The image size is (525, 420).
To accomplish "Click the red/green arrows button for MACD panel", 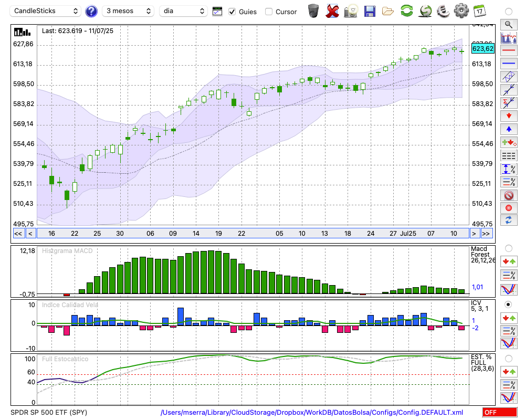I will point(509,261).
